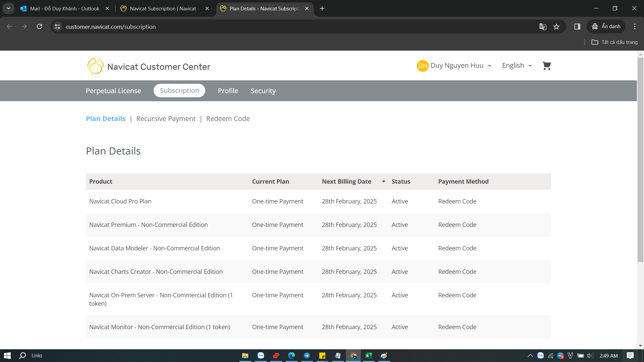Screen dimensions: 644x362
Task: Select Navicat On-Prem Server product name
Action: coord(161,299)
